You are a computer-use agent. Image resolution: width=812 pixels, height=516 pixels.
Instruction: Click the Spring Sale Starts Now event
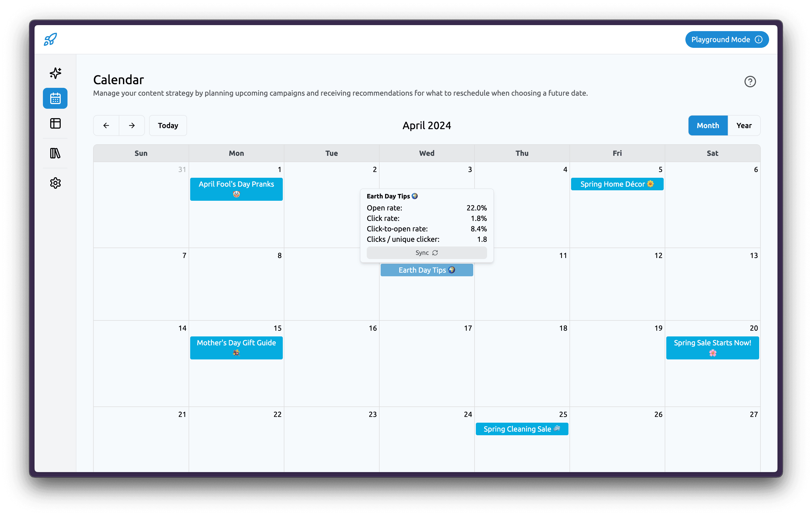click(x=712, y=348)
